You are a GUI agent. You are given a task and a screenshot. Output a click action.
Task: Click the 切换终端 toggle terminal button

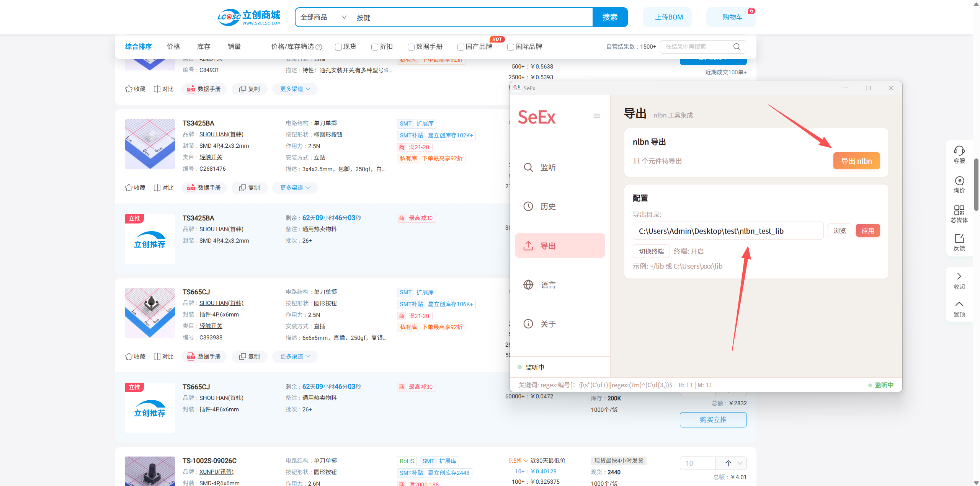coord(651,251)
